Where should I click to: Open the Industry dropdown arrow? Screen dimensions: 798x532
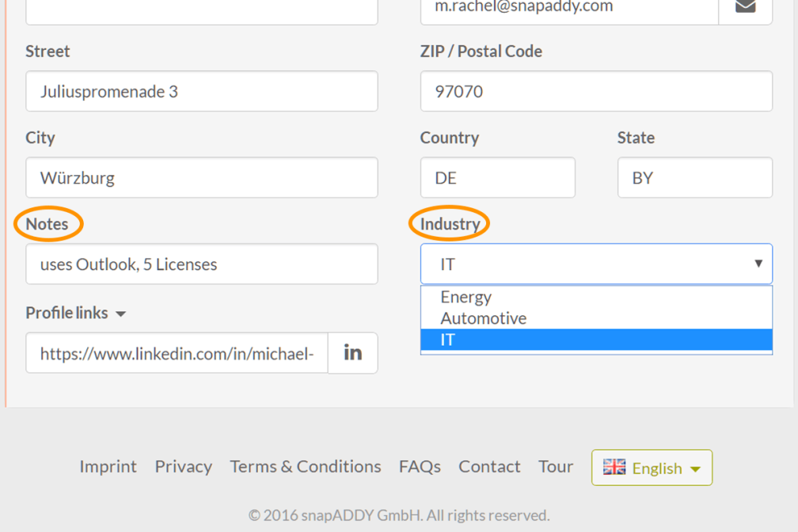point(758,264)
